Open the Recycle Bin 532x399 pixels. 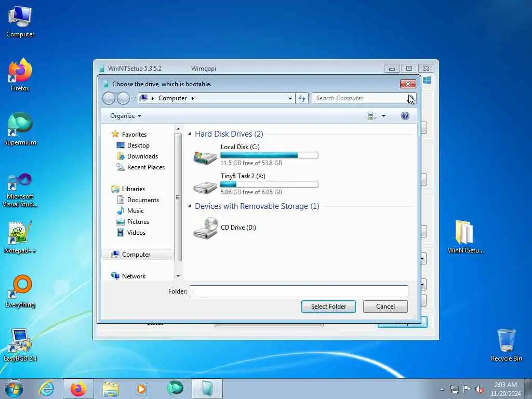506,345
